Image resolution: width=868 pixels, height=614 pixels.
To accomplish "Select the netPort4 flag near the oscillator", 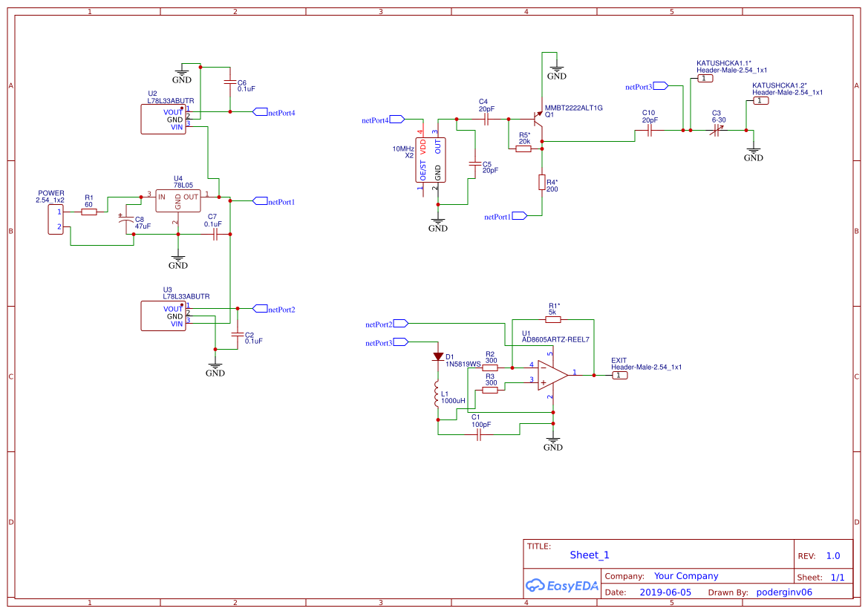I will click(x=397, y=120).
